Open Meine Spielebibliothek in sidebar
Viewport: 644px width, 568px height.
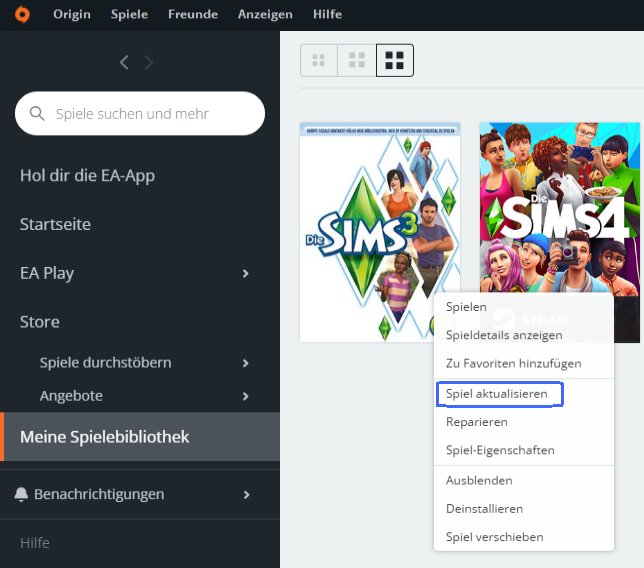pos(104,437)
